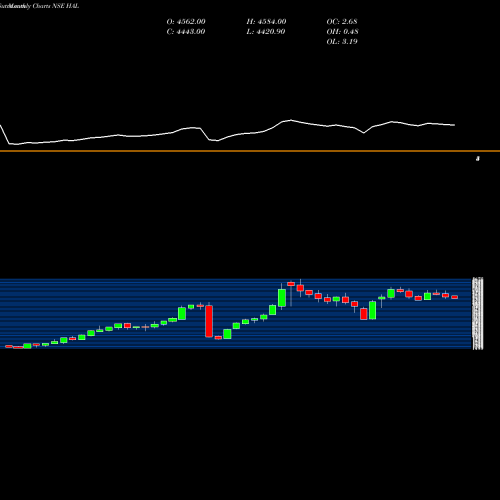
Task: Click the last red candle on the chart
Action: click(x=455, y=297)
